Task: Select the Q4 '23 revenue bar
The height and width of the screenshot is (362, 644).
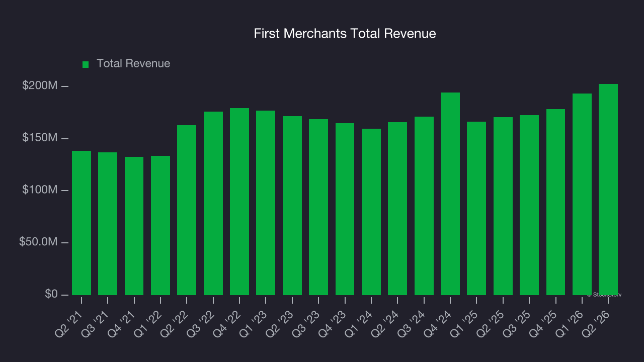Action: pyautogui.click(x=345, y=209)
